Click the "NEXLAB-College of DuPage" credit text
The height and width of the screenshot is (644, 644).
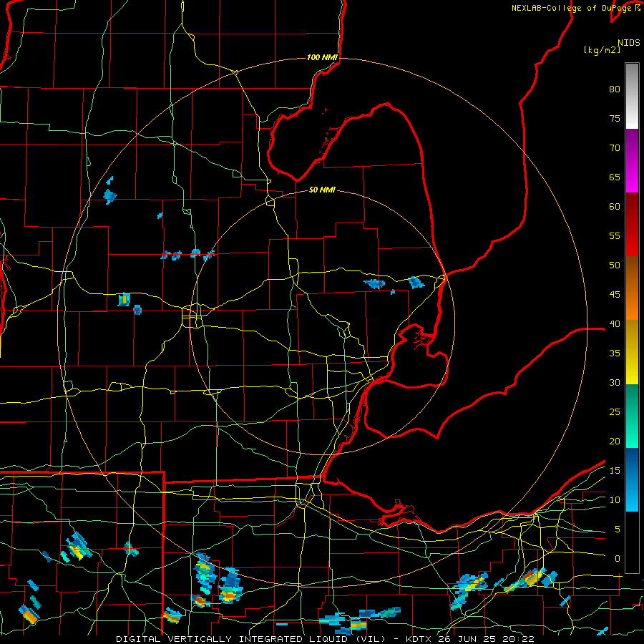(572, 8)
